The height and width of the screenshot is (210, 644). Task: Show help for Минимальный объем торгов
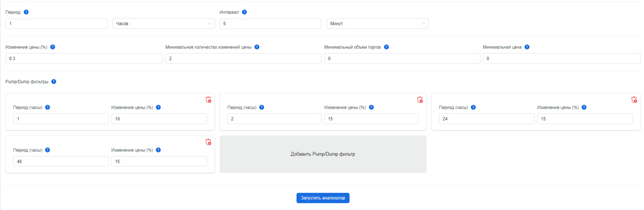pyautogui.click(x=386, y=47)
